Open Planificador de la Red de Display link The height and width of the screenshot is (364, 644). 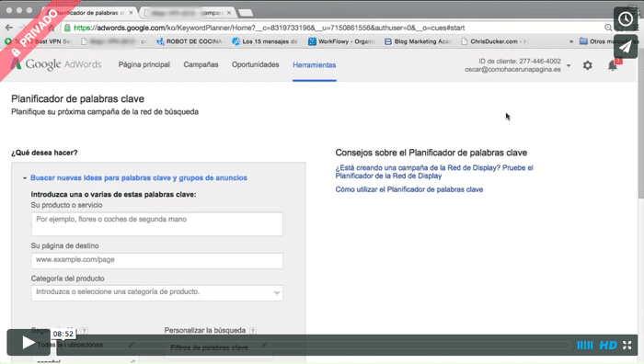point(434,172)
